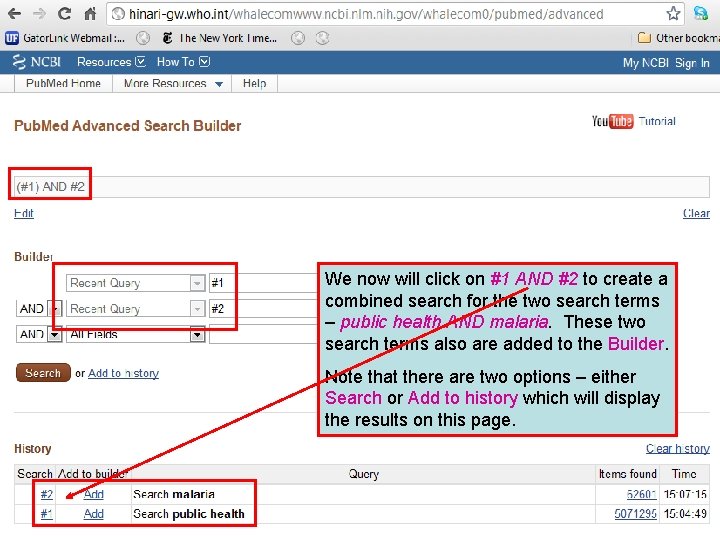720x540 pixels.
Task: Click the Query column header
Action: pos(364,474)
